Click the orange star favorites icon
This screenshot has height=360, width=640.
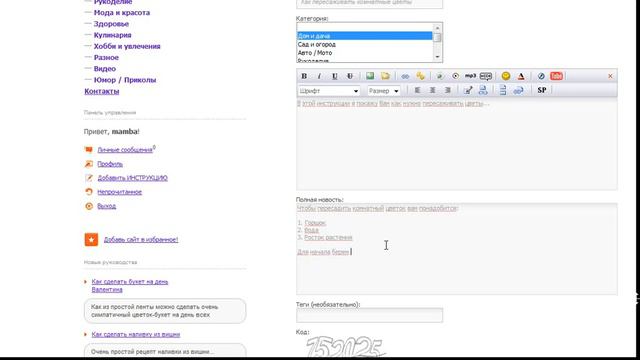(x=91, y=240)
